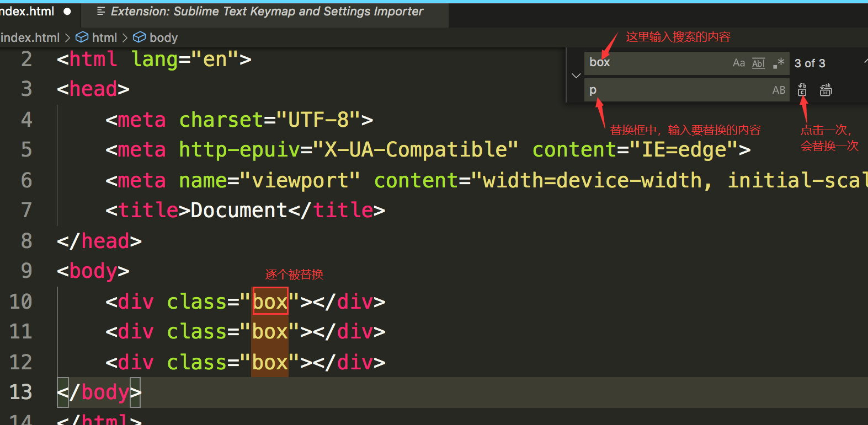Open the body breadcrumb segment
The height and width of the screenshot is (425, 868).
[163, 37]
